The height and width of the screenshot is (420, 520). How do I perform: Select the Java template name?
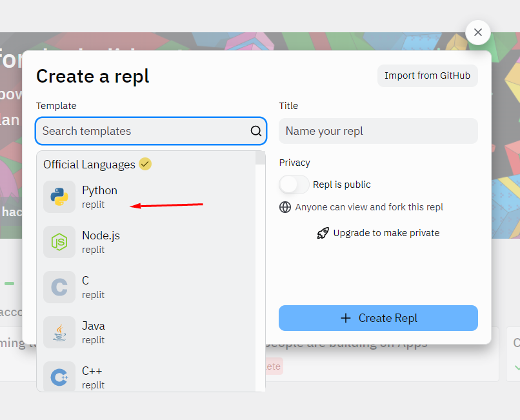[x=94, y=326]
